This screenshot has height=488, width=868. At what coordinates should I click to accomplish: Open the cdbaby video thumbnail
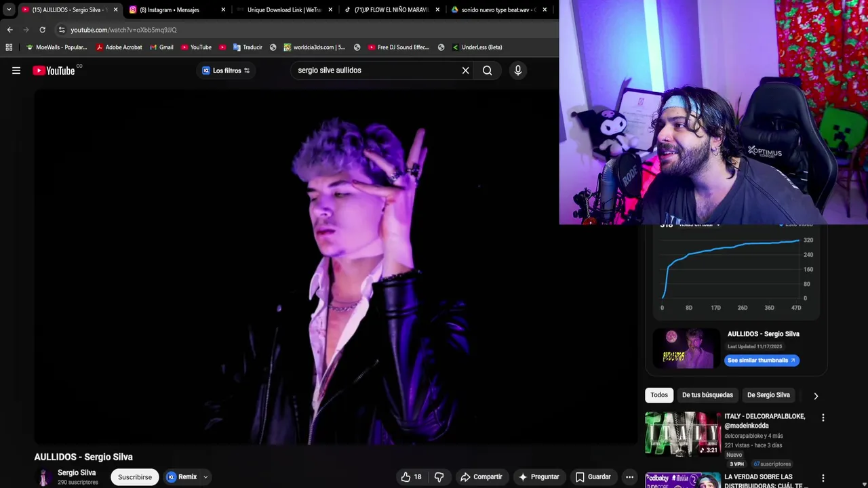(682, 480)
